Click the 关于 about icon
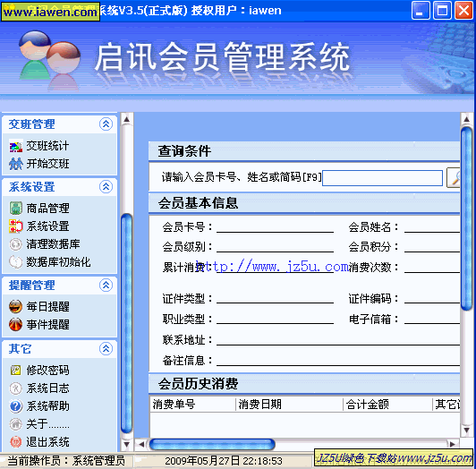This screenshot has width=476, height=469. point(16,424)
